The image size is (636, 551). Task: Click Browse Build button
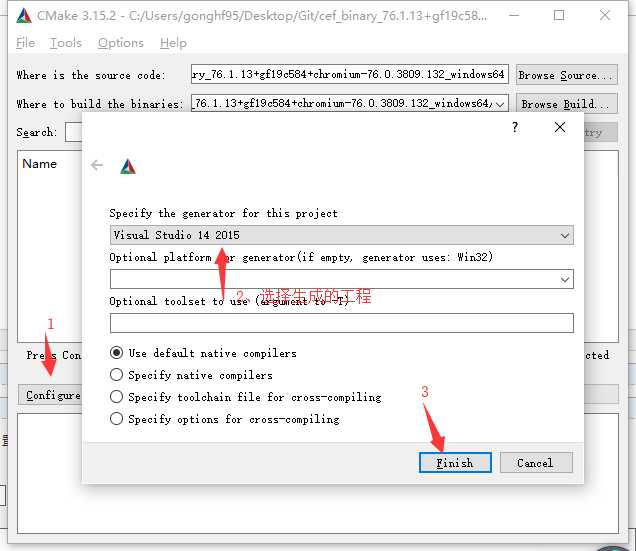tap(567, 104)
